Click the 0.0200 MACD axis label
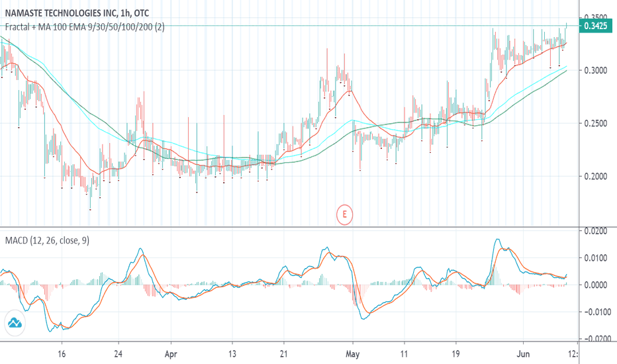 (x=596, y=231)
